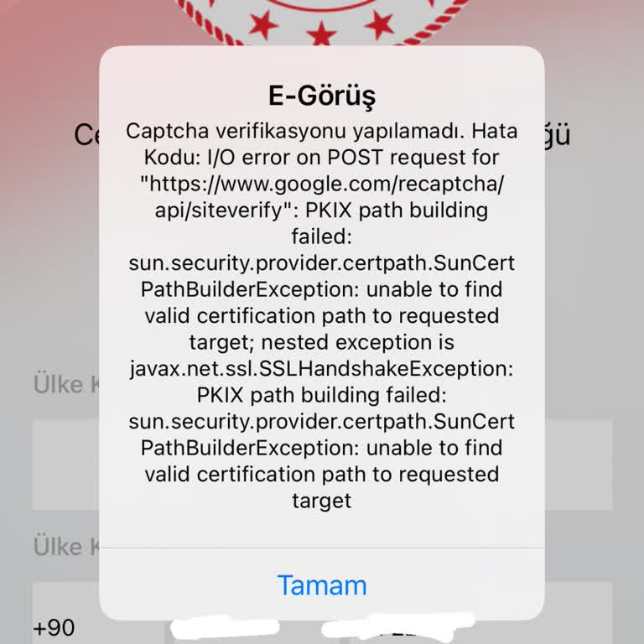The height and width of the screenshot is (644, 644).
Task: Tap the E-Görüş alert title
Action: 322,96
